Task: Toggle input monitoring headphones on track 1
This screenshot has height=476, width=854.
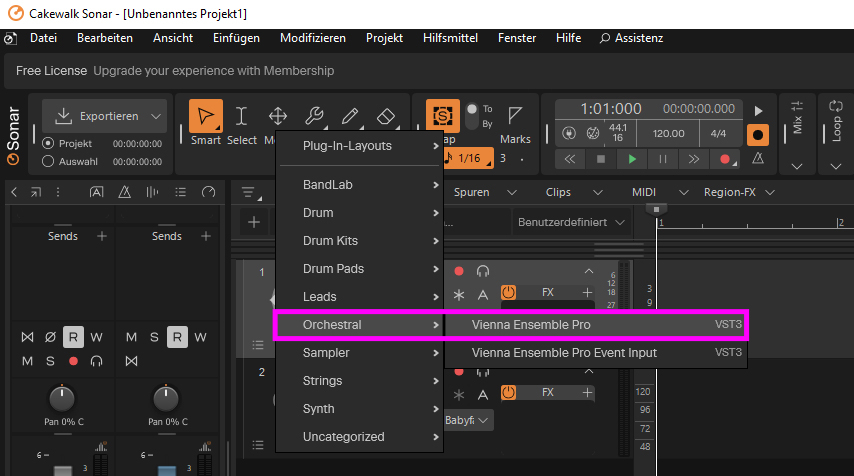Action: click(x=483, y=271)
